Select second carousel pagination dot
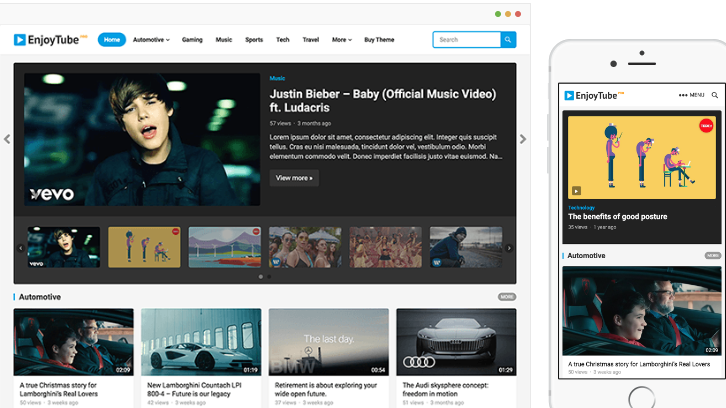The image size is (726, 408). 269,276
